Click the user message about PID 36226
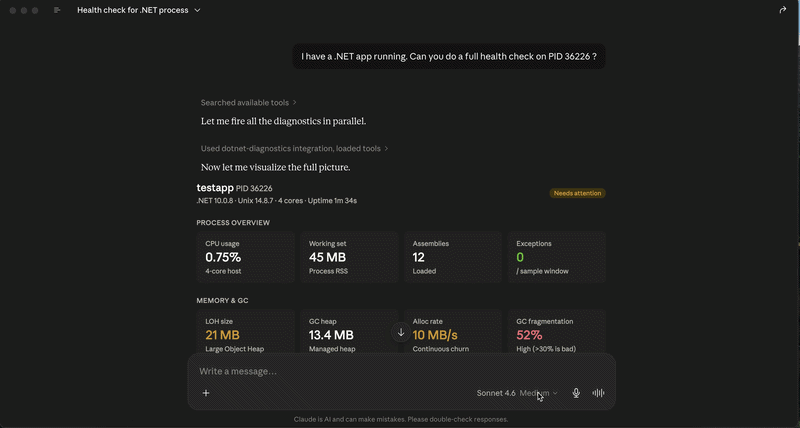This screenshot has width=800, height=428. coord(449,57)
